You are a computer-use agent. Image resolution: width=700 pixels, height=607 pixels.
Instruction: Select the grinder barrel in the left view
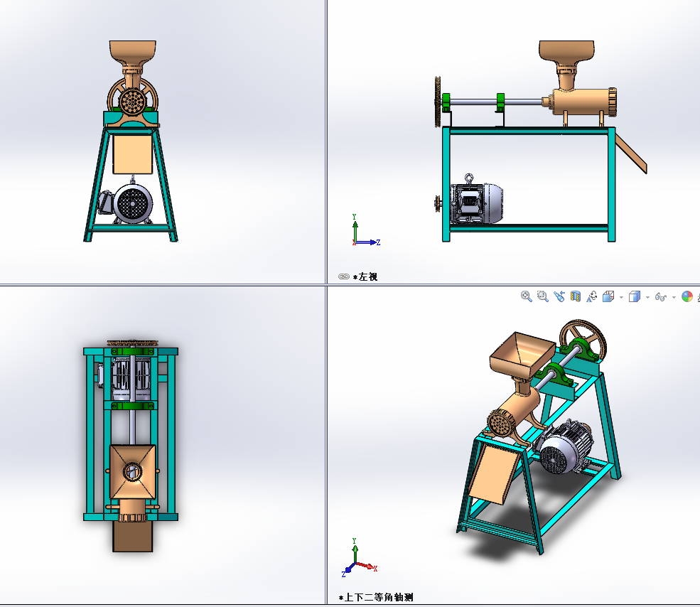581,102
